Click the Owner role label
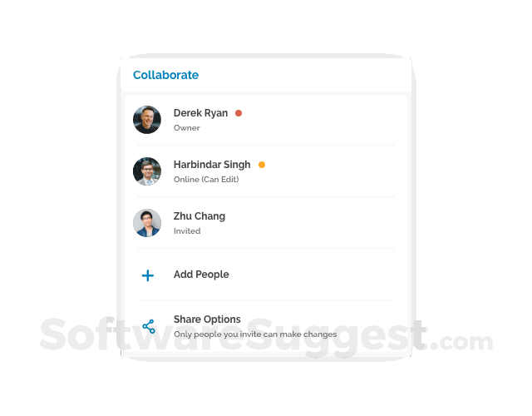 tap(186, 128)
